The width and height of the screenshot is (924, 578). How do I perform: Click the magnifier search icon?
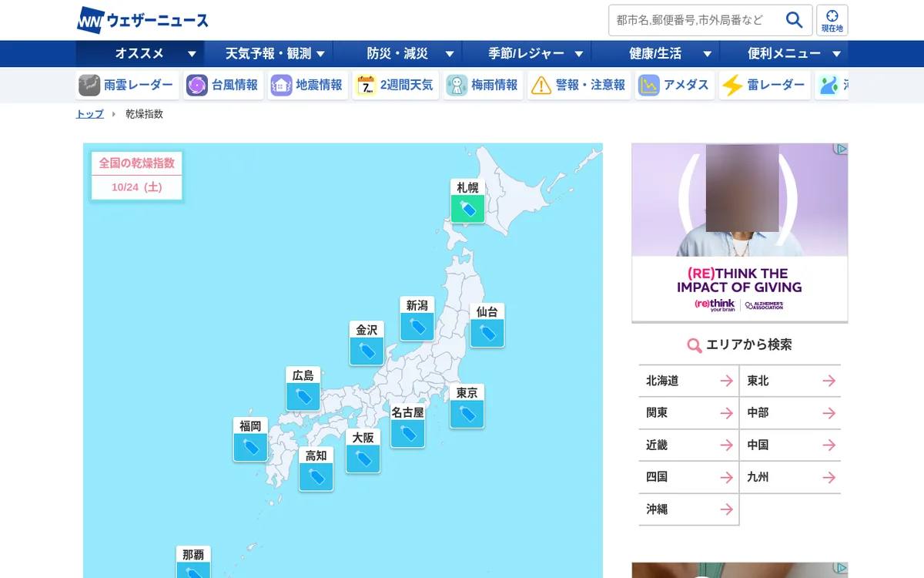(794, 20)
